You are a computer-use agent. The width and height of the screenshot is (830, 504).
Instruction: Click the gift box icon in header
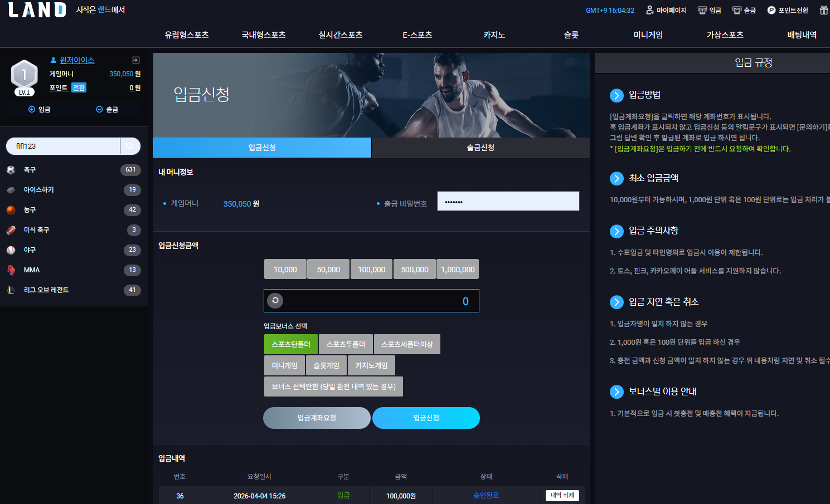823,10
